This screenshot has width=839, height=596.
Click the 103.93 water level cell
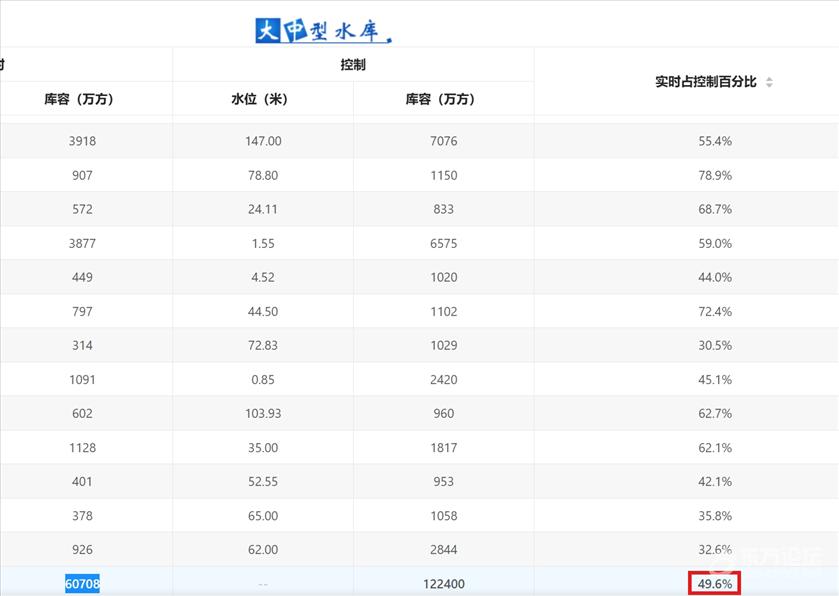[x=263, y=413]
